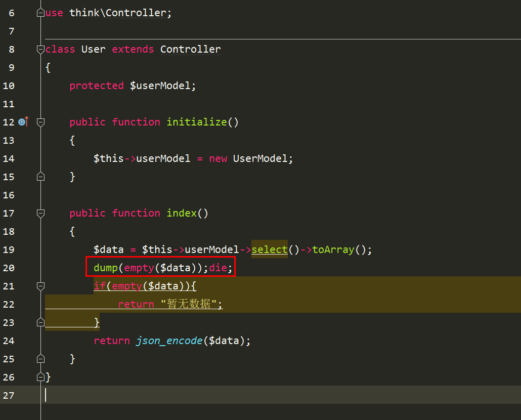This screenshot has height=420, width=521.
Task: Click the extends keyword on line 8
Action: 133,49
